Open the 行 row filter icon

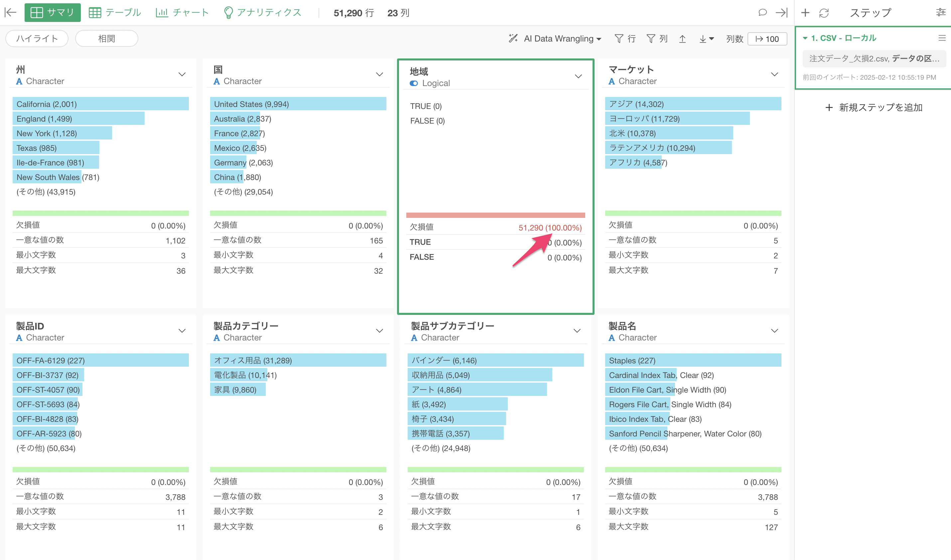625,39
